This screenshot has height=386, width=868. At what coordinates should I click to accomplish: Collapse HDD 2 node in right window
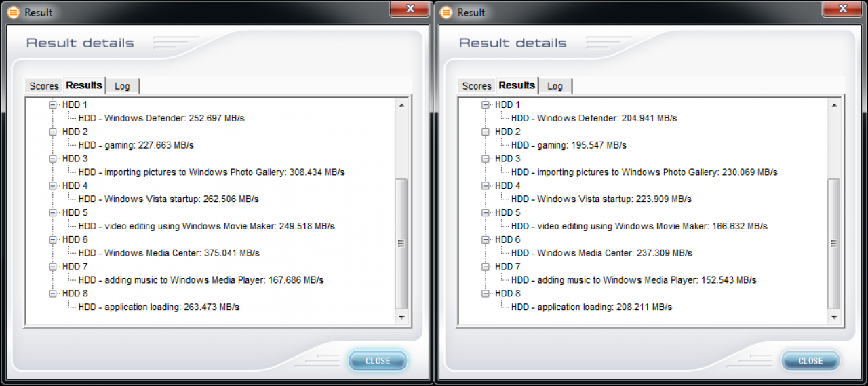point(486,132)
